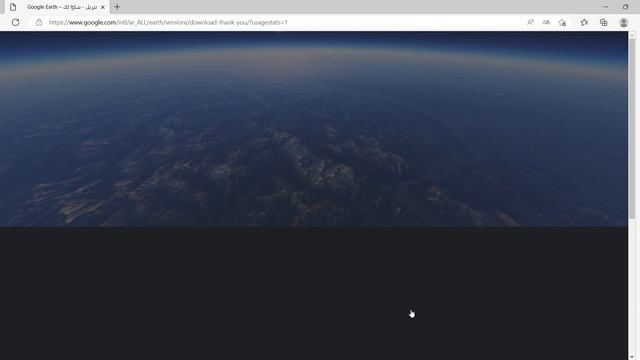This screenshot has width=640, height=360.
Task: Open the Collections icon
Action: [x=603, y=22]
